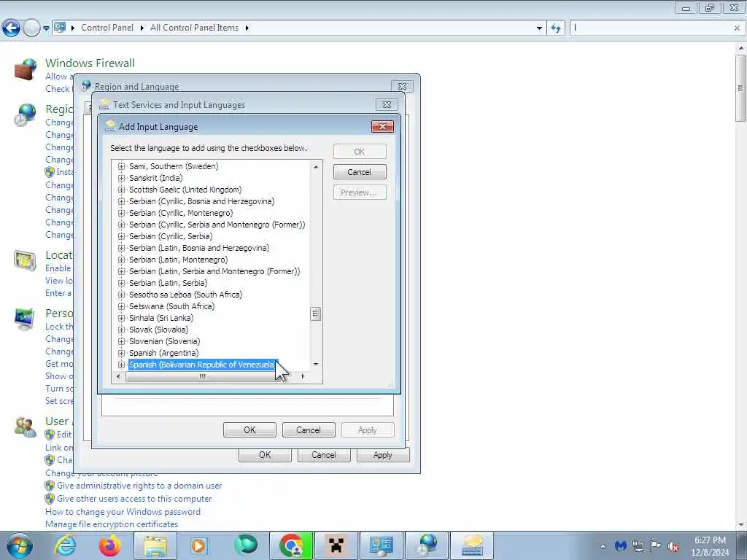The image size is (747, 560).
Task: Click Cancel in Text Services dialog
Action: (309, 430)
